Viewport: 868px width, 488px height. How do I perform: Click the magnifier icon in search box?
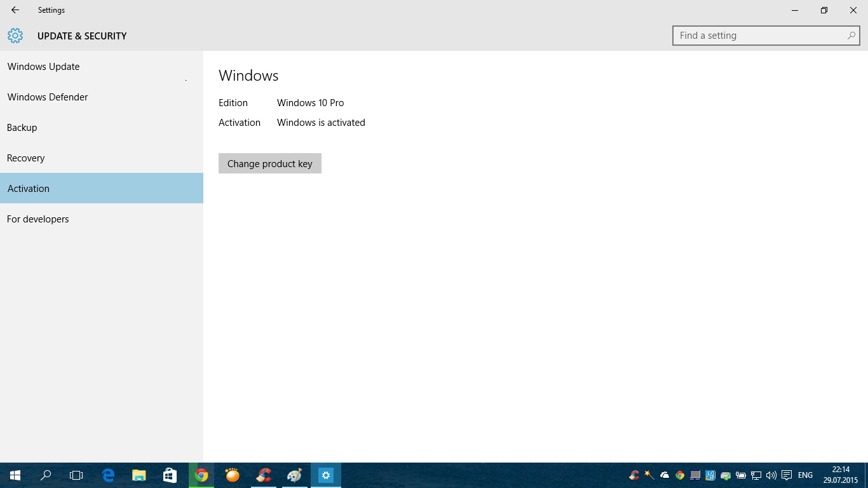(x=851, y=36)
